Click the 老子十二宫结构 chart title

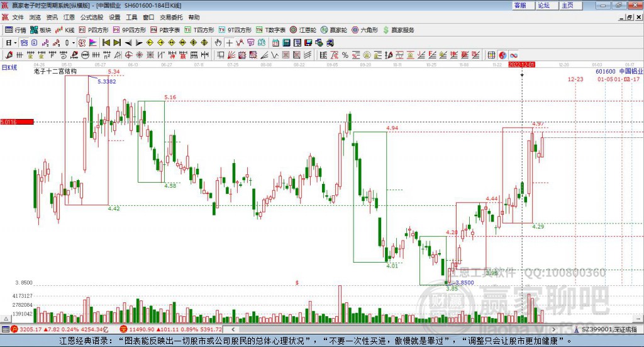pyautogui.click(x=55, y=71)
